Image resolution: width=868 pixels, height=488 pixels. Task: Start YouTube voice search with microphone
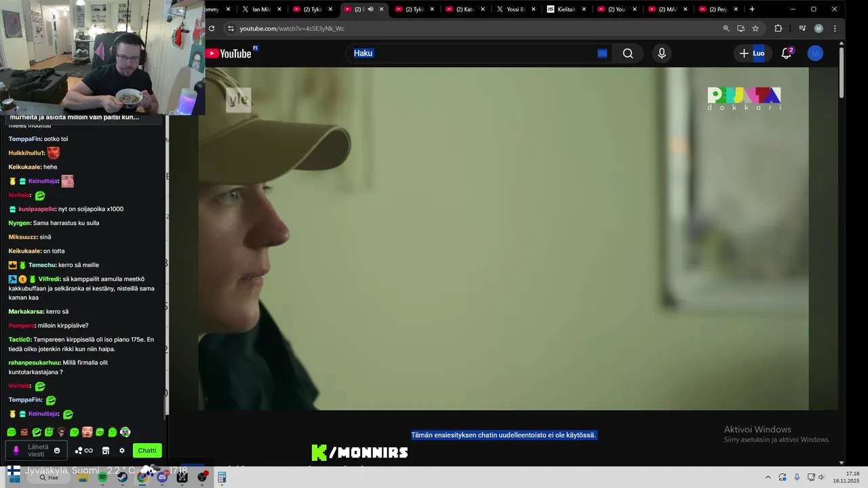tap(662, 54)
